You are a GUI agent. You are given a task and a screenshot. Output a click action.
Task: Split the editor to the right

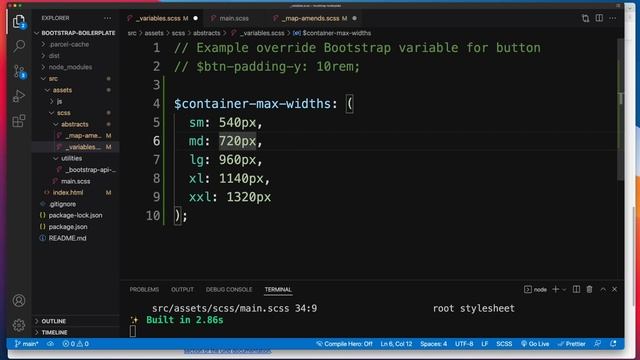[599, 18]
